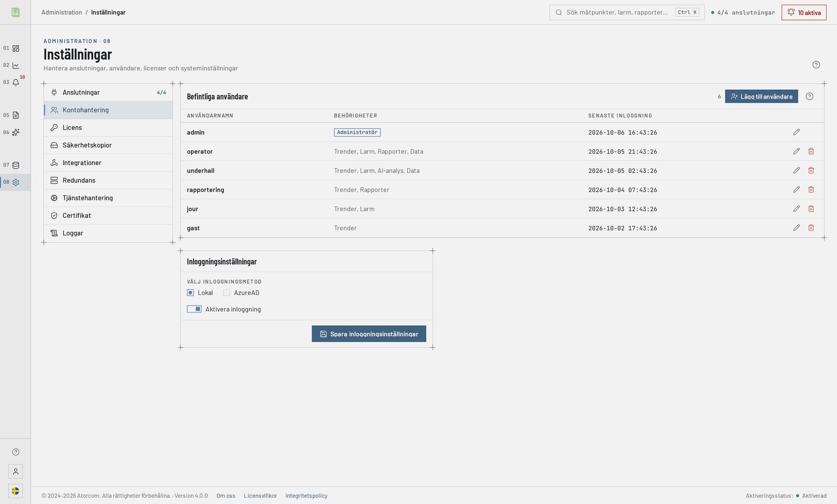The height and width of the screenshot is (504, 837).
Task: Edit the rapportering user with pencil icon
Action: pyautogui.click(x=796, y=189)
